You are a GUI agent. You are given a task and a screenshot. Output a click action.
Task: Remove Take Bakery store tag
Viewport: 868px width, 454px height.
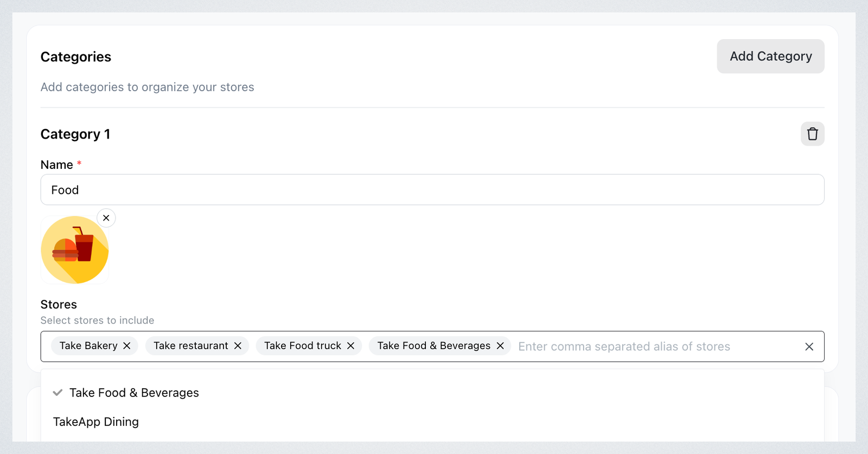coord(127,346)
